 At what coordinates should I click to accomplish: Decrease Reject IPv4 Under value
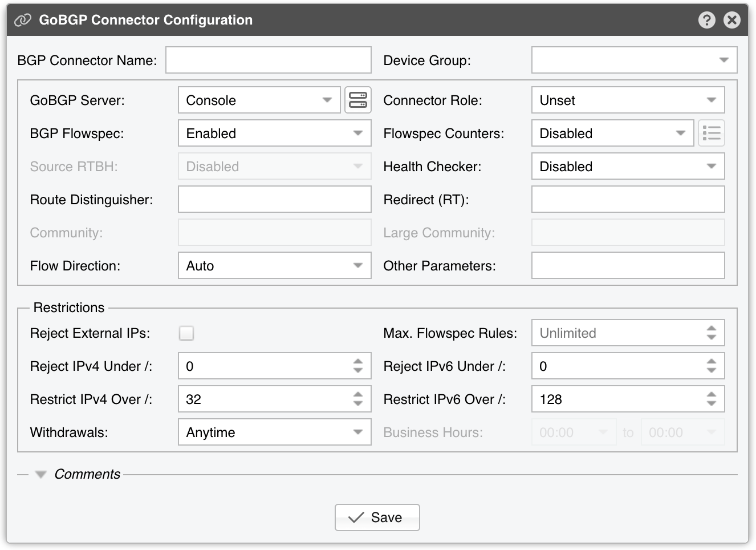point(358,370)
